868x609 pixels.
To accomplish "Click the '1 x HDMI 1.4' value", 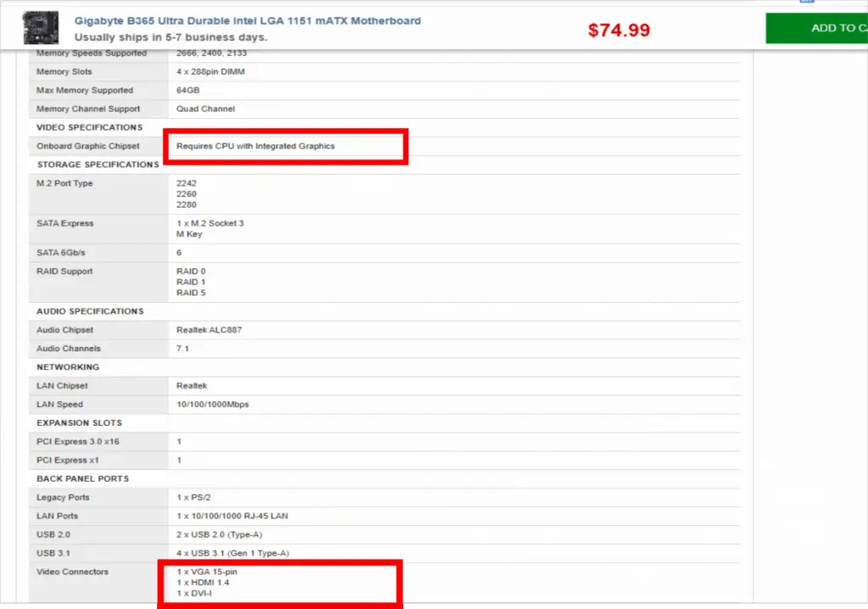I will tap(203, 583).
